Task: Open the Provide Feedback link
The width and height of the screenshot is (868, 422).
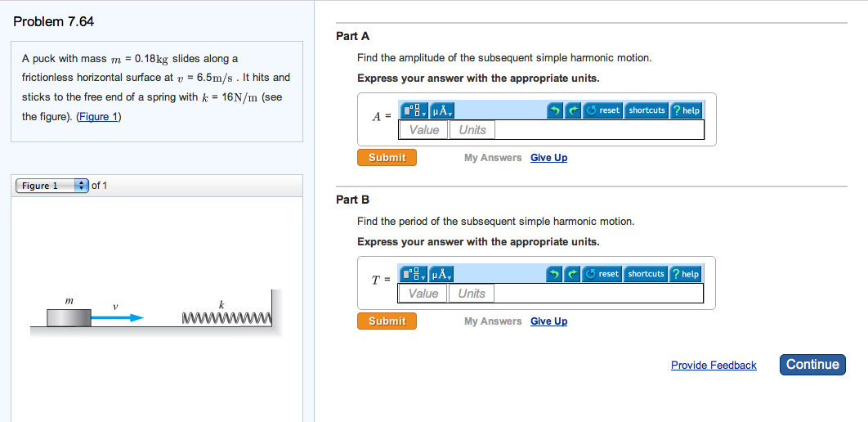Action: click(x=714, y=366)
